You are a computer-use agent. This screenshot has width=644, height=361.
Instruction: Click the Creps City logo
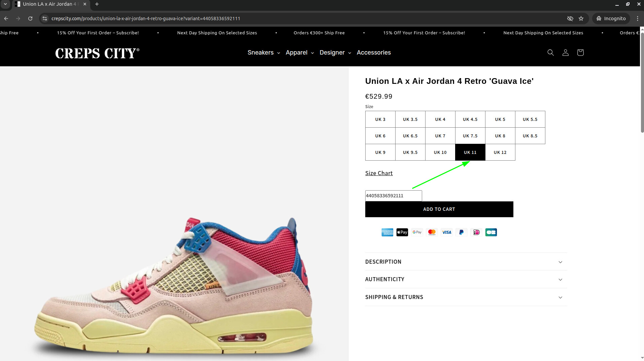click(x=97, y=53)
